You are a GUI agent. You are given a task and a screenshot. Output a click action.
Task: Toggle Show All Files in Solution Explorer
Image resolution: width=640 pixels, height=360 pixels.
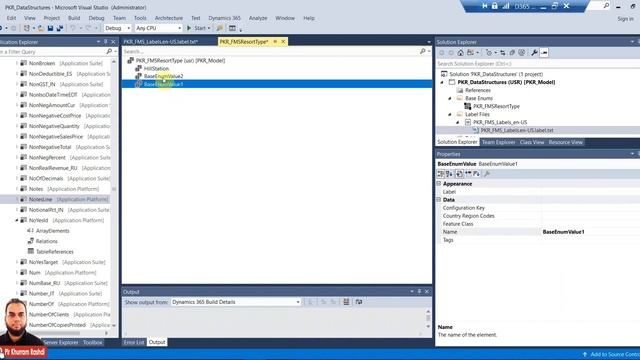click(x=522, y=53)
